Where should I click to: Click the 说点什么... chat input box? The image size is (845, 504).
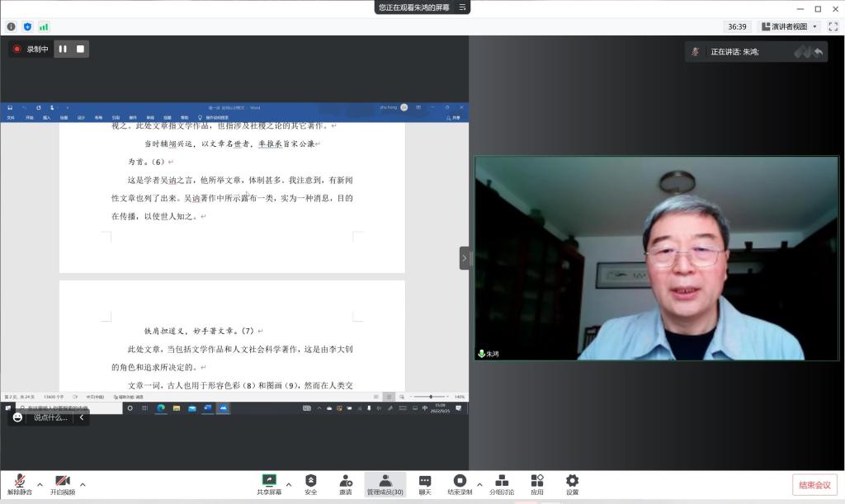[x=50, y=417]
